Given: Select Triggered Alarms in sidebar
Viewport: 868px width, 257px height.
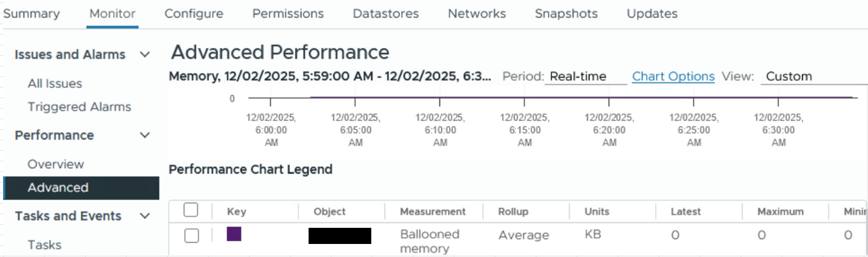Looking at the screenshot, I should coord(79,107).
